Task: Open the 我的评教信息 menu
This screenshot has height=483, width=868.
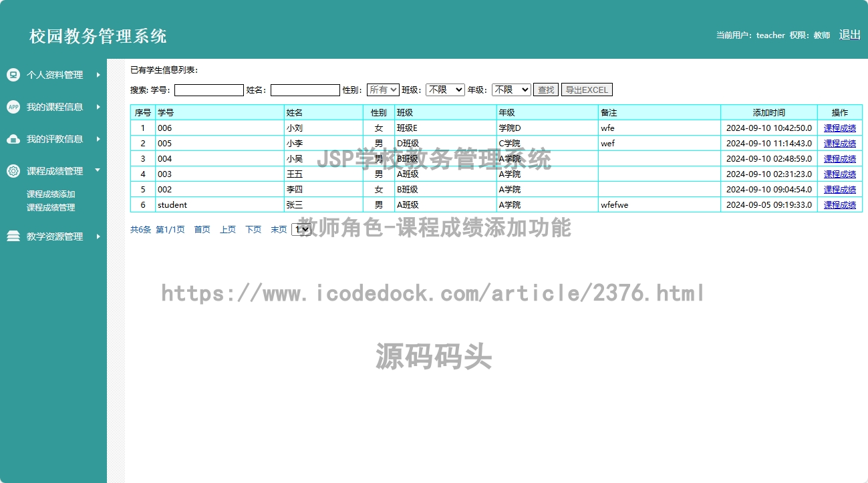Action: (x=53, y=139)
